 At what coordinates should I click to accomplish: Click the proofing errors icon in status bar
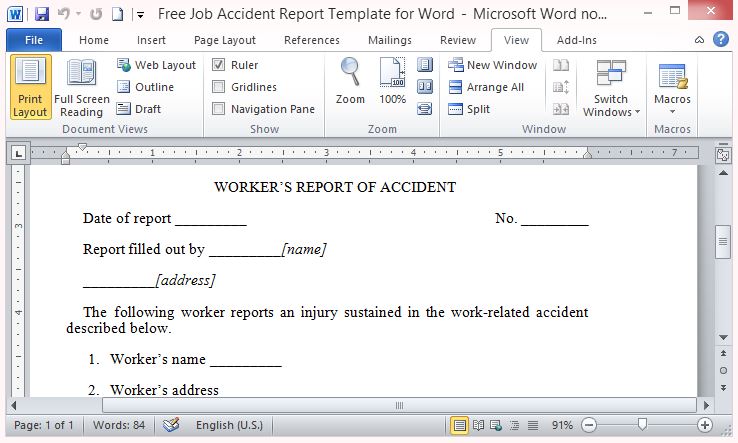171,425
